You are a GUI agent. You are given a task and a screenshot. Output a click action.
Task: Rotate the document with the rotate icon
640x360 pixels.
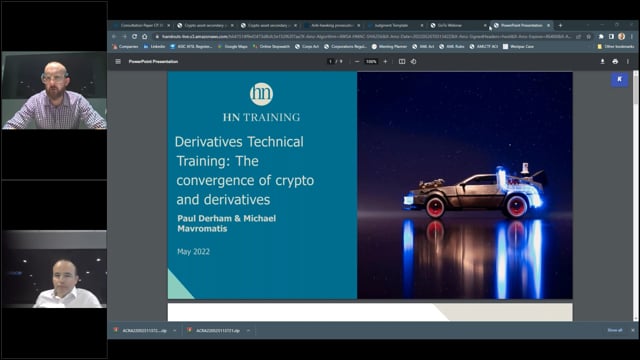point(413,62)
